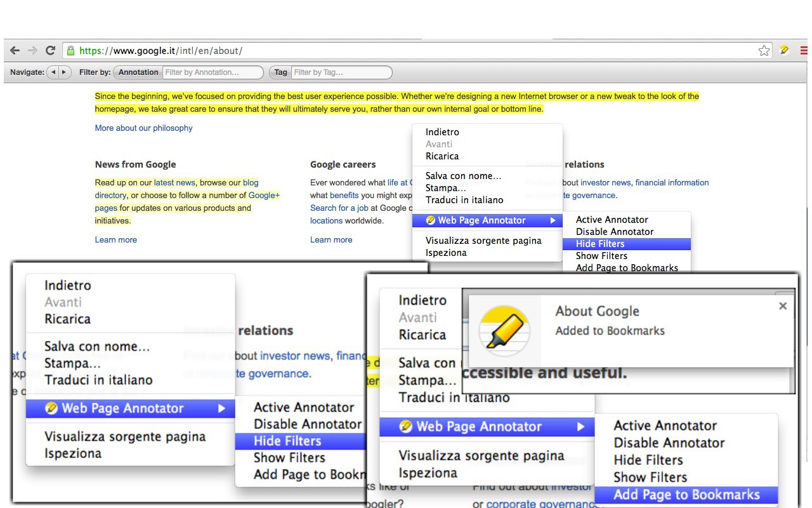Screen dimensions: 812x508
Task: Open the red Chrome menu icon
Action: (804, 51)
